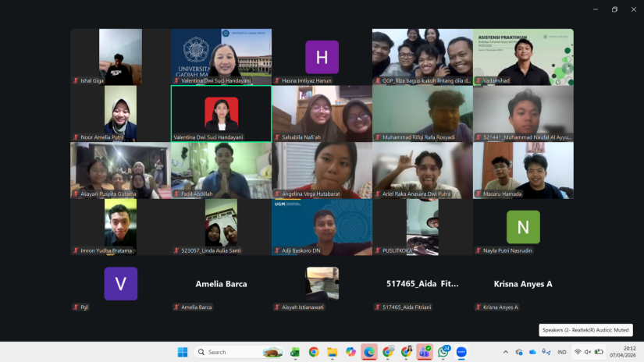Open the clock and date flyout
644x362 pixels.
click(x=617, y=352)
